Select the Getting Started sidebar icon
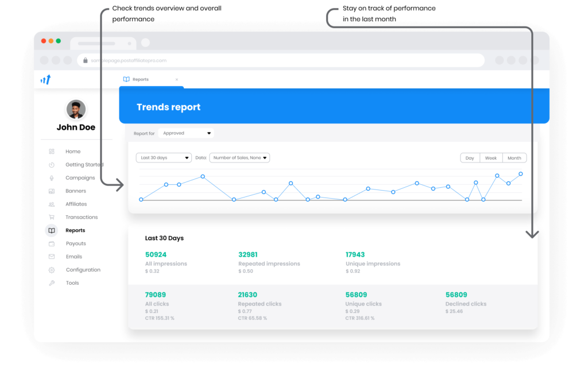 pyautogui.click(x=52, y=164)
